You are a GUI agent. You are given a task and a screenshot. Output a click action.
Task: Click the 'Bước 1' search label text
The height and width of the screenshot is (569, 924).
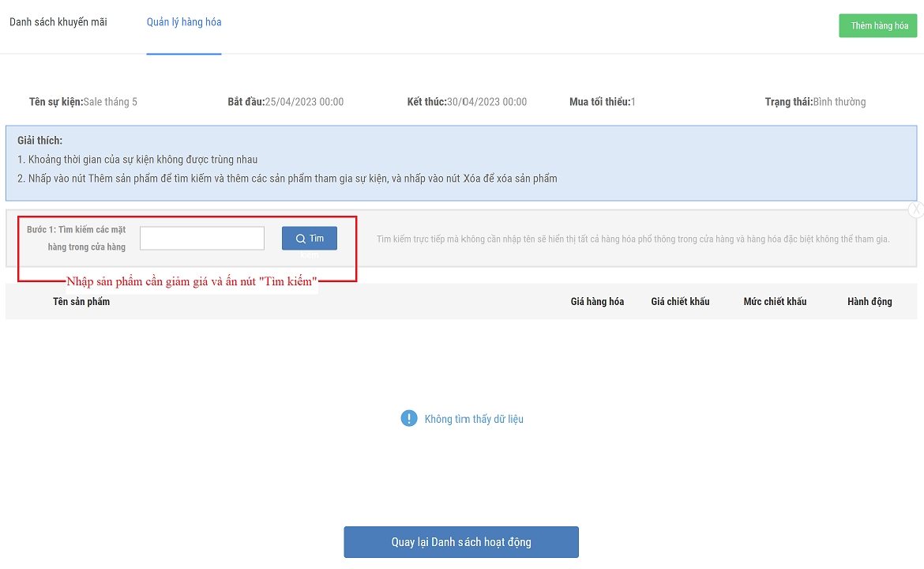(x=76, y=238)
